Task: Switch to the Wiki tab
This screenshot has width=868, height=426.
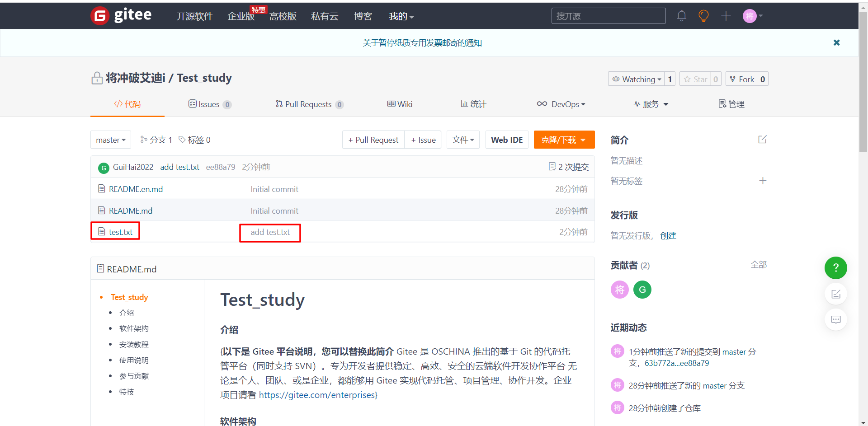Action: pos(400,104)
